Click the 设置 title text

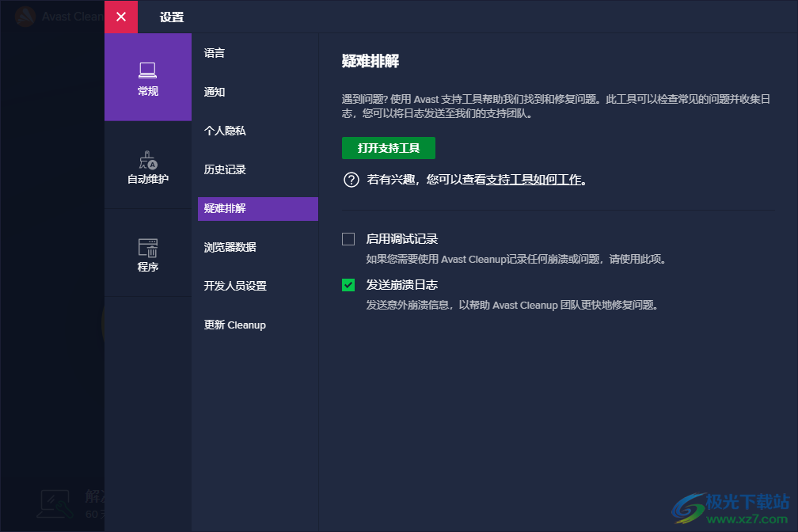tap(172, 17)
